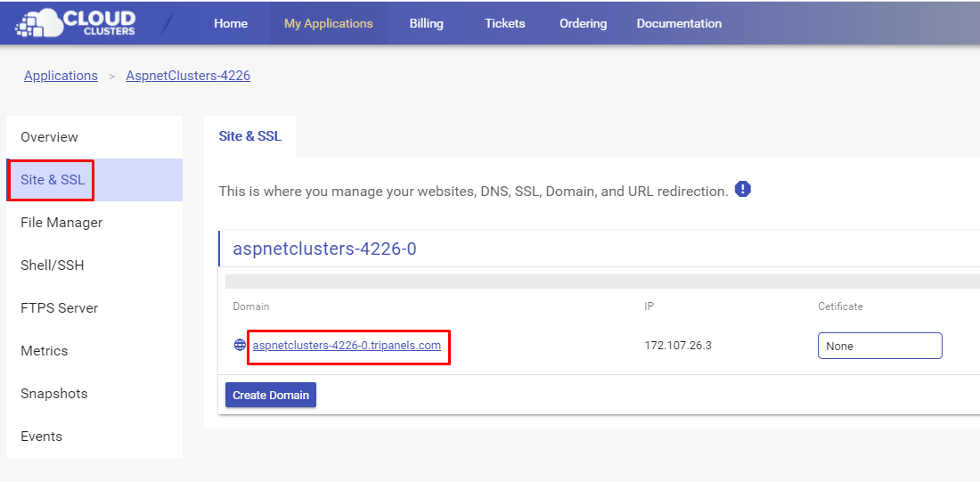Navigate to Tickets
Viewport: 980px width, 482px height.
pos(505,23)
